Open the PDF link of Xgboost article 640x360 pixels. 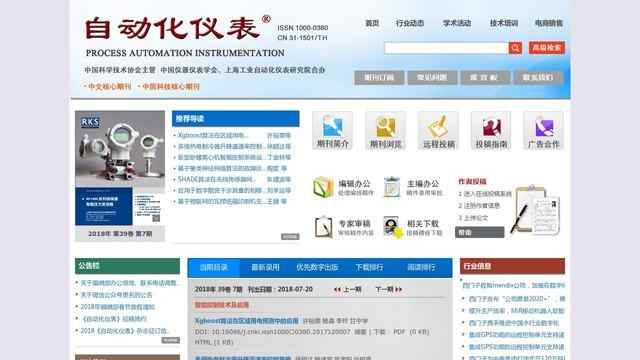point(399,332)
